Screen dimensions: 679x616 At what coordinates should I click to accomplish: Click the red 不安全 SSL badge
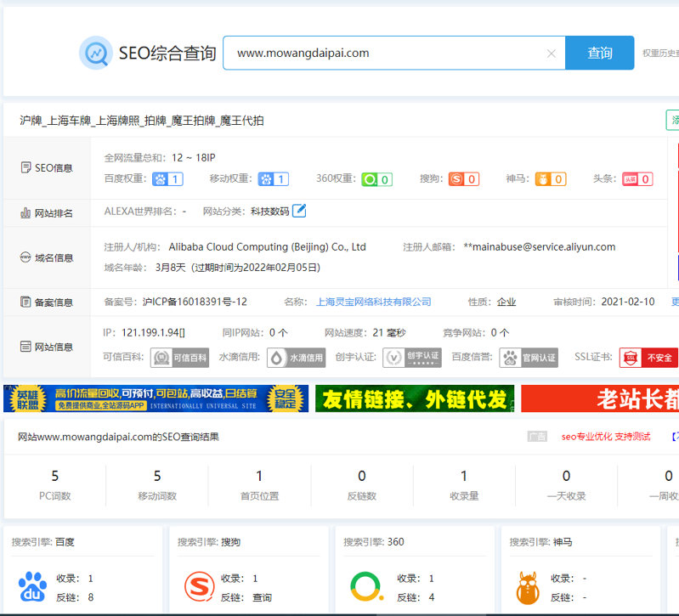648,358
